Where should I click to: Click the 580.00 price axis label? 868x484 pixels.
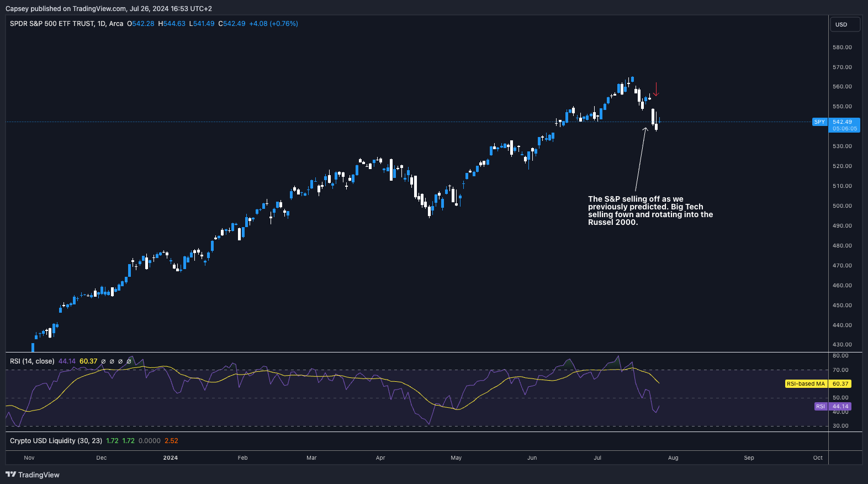[842, 47]
